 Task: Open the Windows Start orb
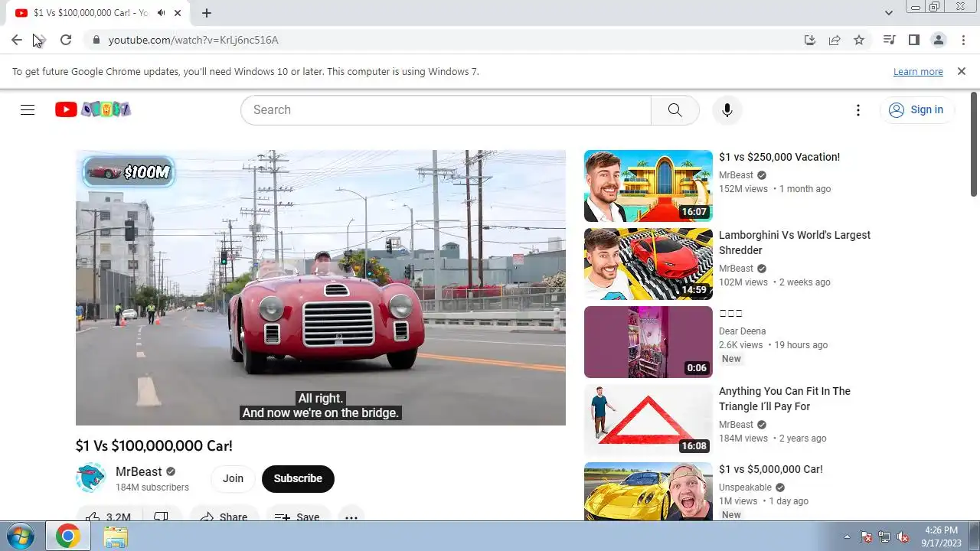(x=21, y=536)
